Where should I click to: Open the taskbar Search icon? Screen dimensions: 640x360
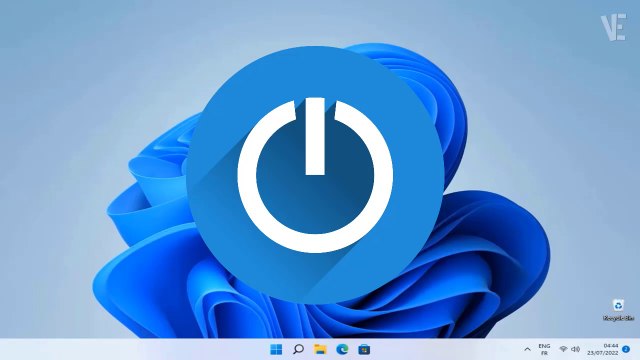point(298,349)
